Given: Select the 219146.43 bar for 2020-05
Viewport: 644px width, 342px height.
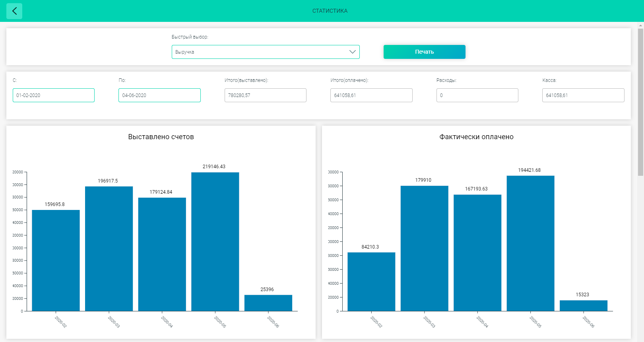Looking at the screenshot, I should pyautogui.click(x=215, y=241).
